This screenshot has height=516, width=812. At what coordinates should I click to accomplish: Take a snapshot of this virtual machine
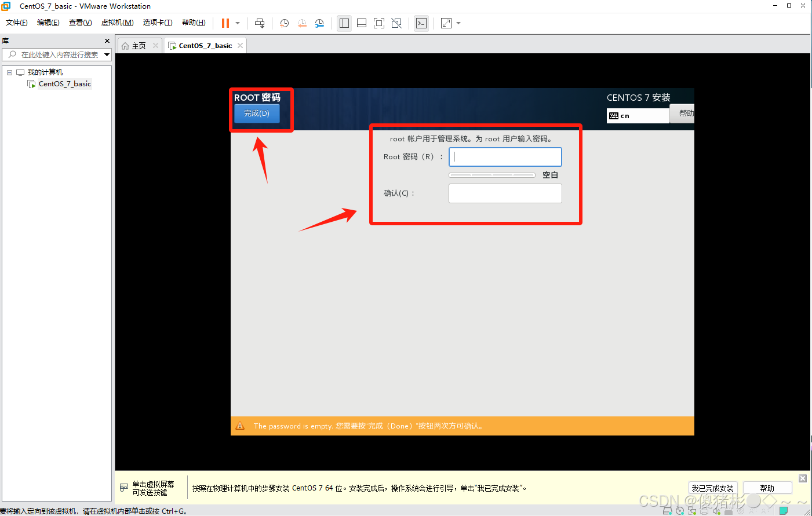pyautogui.click(x=284, y=23)
